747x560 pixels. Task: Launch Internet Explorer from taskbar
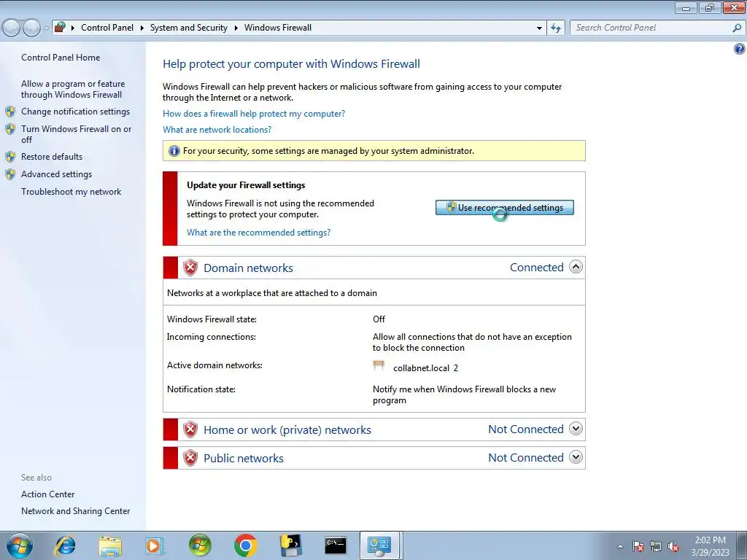click(65, 545)
